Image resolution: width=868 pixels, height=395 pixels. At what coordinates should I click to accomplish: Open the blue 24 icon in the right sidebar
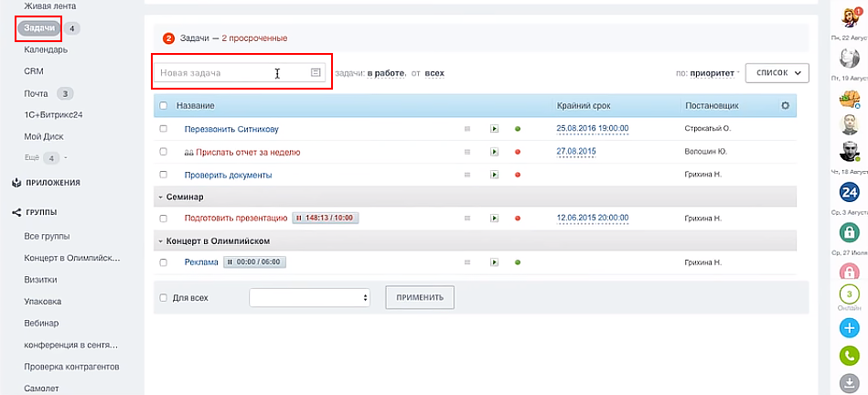pyautogui.click(x=849, y=192)
